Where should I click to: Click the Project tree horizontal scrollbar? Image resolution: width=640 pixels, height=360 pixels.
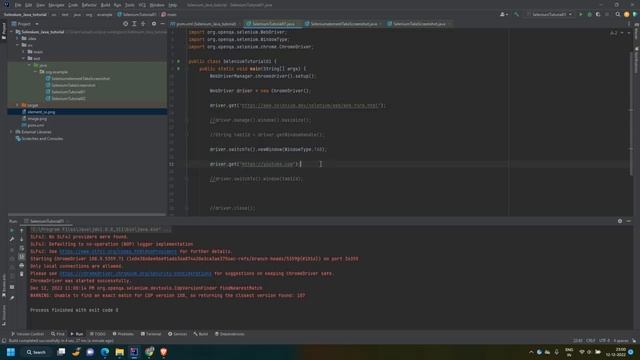87,214
